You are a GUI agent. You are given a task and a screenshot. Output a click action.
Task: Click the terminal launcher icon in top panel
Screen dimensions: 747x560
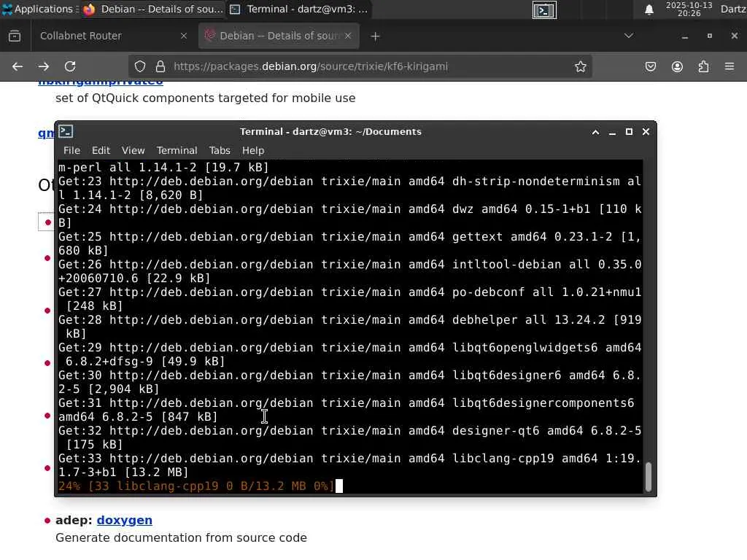(x=544, y=10)
